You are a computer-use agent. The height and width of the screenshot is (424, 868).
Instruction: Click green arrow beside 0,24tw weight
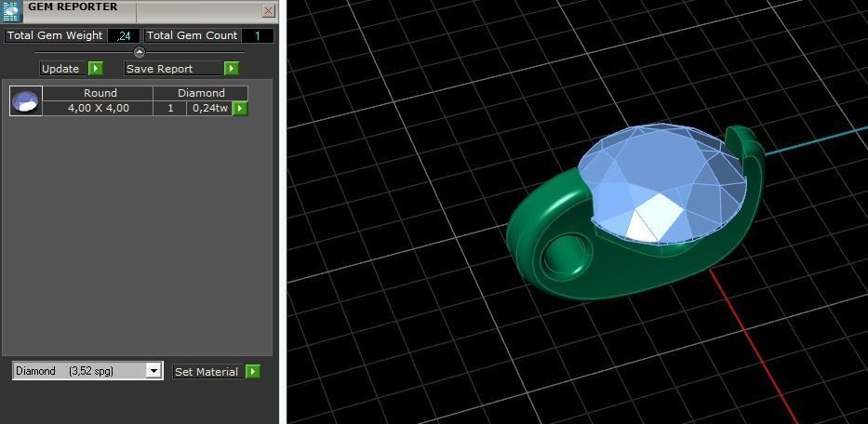tap(240, 109)
